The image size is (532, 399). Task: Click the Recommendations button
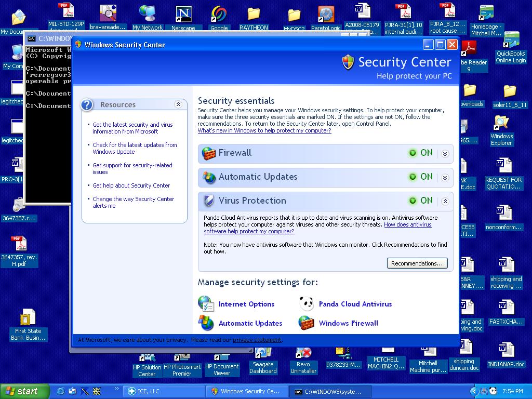pyautogui.click(x=417, y=263)
